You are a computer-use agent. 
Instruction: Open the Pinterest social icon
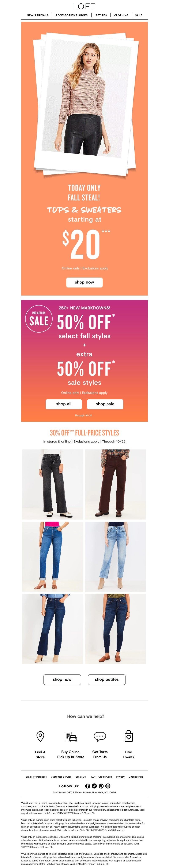pos(101,786)
